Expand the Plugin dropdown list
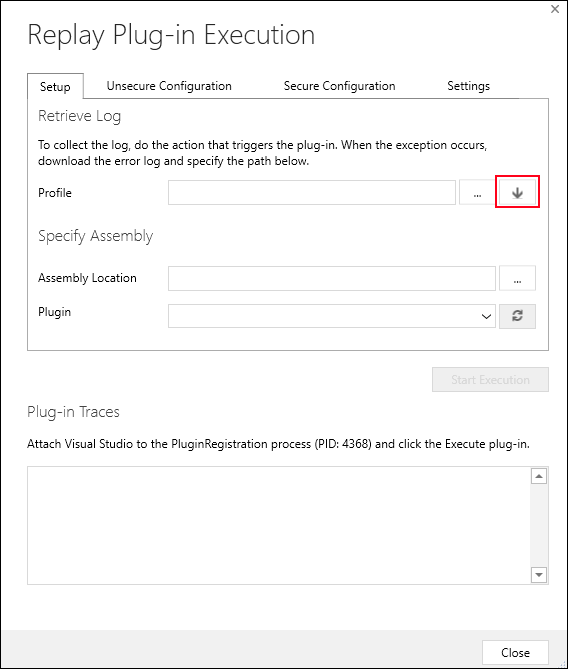Image resolution: width=568 pixels, height=669 pixels. [x=486, y=316]
